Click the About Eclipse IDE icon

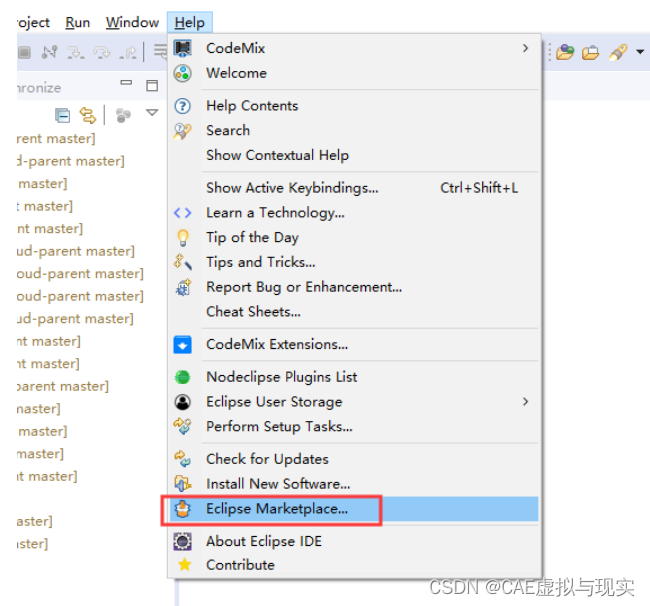[182, 541]
